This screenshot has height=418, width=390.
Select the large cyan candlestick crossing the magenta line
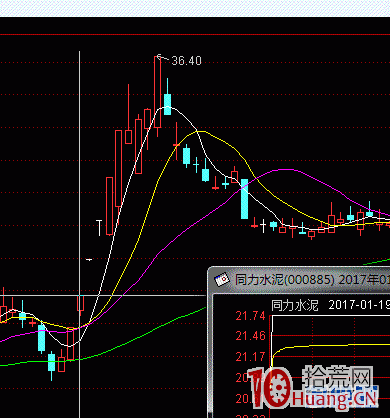point(245,199)
